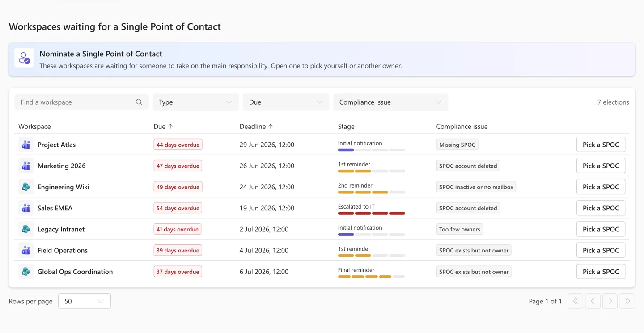Click the SPOC account deleted tag for Marketing 2026
Screen dimensions: 644x333
click(468, 166)
